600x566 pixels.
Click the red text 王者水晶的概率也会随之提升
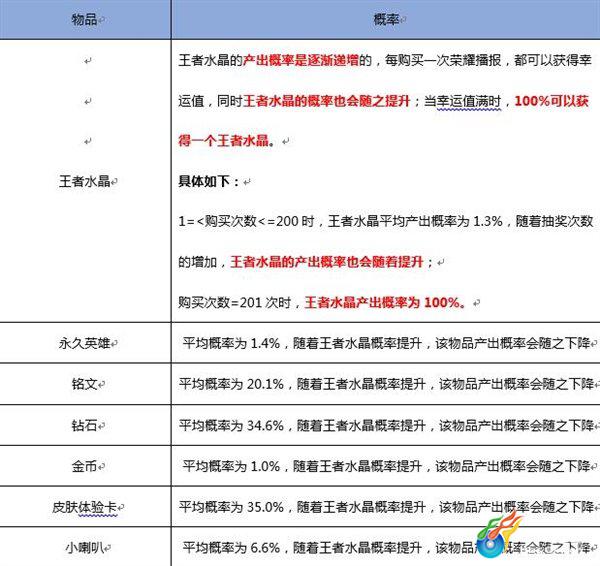pyautogui.click(x=326, y=101)
